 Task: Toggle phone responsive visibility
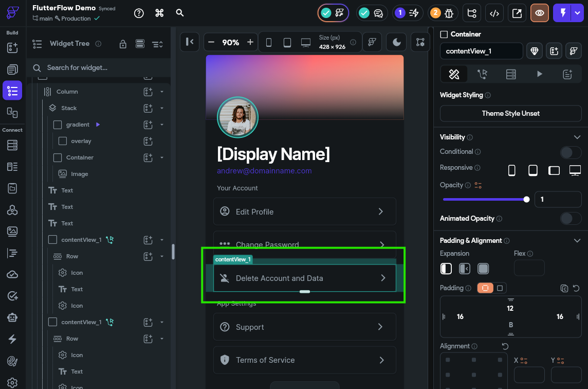point(511,170)
